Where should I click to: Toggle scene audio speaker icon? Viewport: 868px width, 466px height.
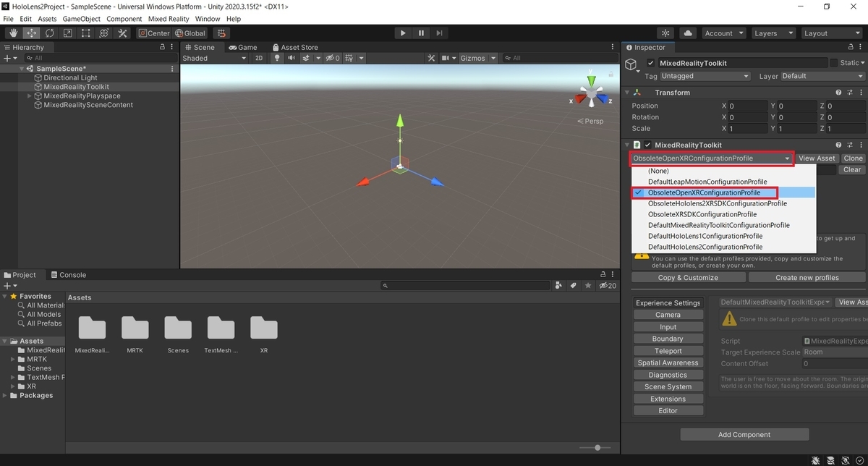(x=292, y=58)
